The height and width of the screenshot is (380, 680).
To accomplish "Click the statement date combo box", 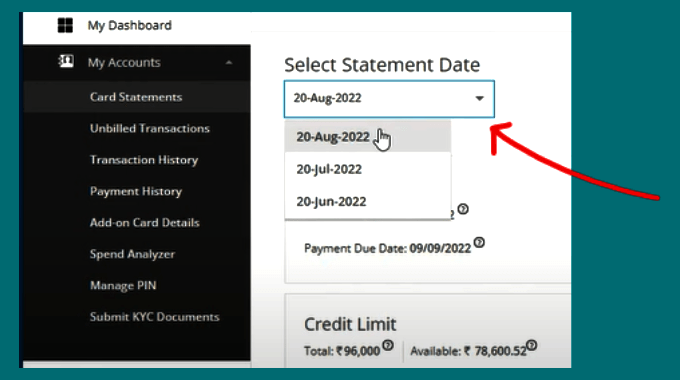I will pyautogui.click(x=389, y=99).
